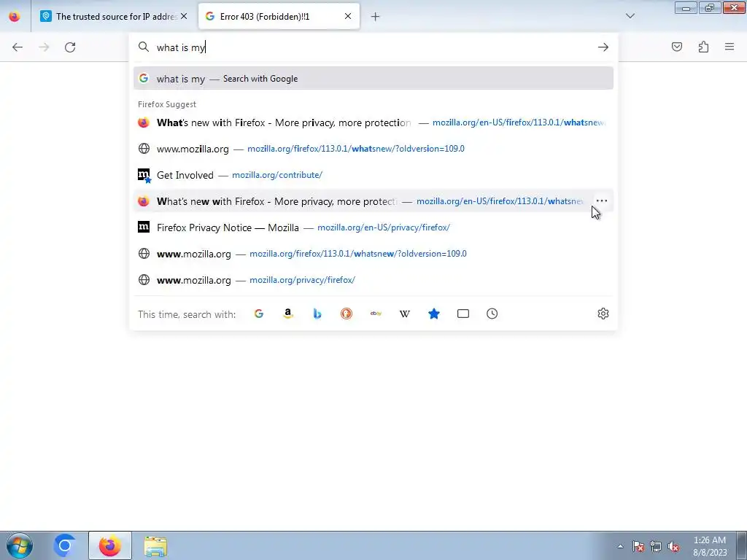Click the mozilla.org/en-US/privacy/firefox/ link text

click(384, 227)
